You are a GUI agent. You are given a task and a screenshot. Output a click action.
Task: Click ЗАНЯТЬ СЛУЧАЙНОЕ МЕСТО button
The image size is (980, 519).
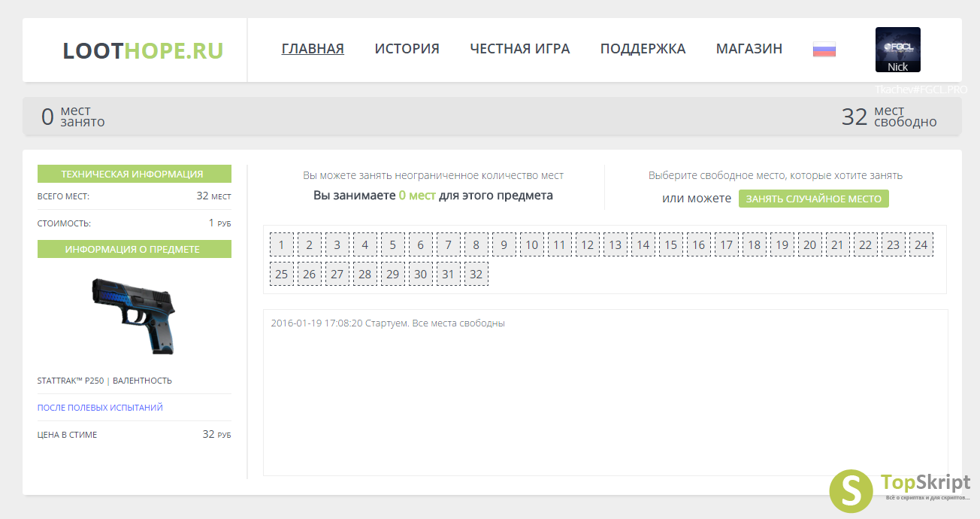pyautogui.click(x=814, y=199)
